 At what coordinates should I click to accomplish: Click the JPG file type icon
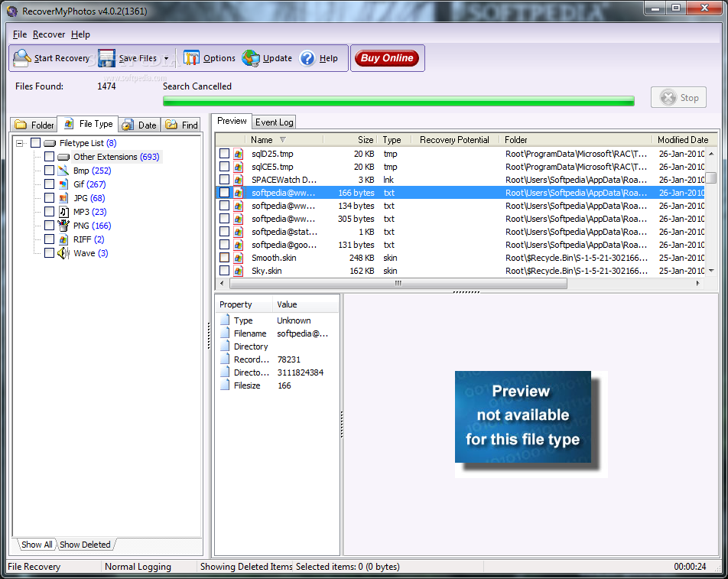63,198
